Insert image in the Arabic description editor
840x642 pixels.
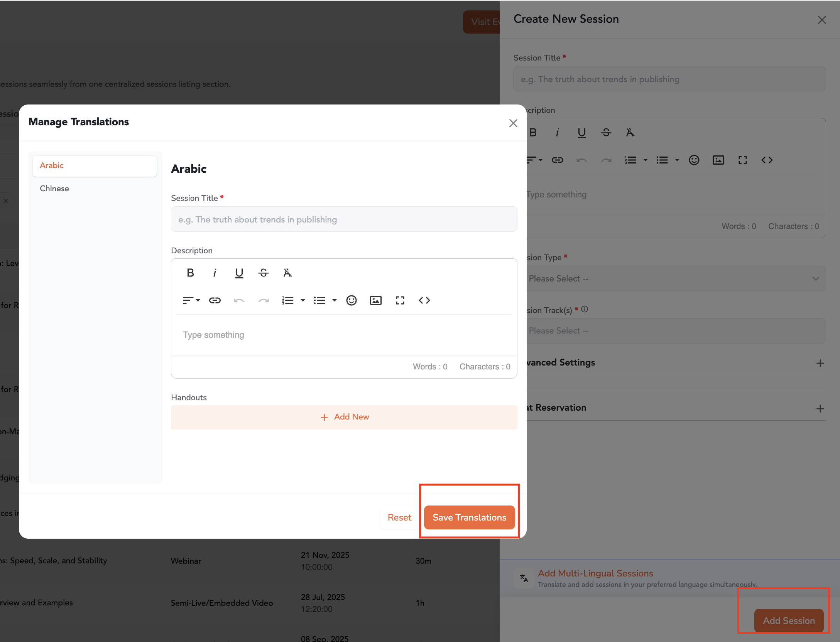[375, 300]
